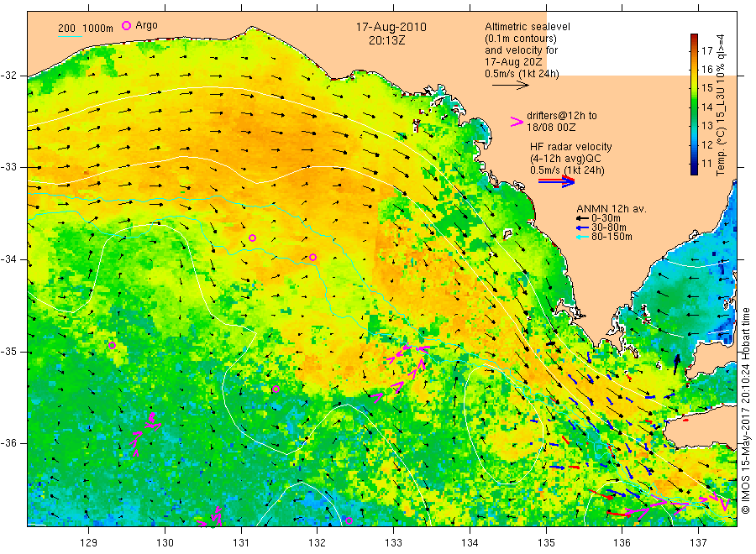Click '0.5m/s (1kt 24h)' under HF radar velocity
The image size is (756, 554).
[x=567, y=170]
